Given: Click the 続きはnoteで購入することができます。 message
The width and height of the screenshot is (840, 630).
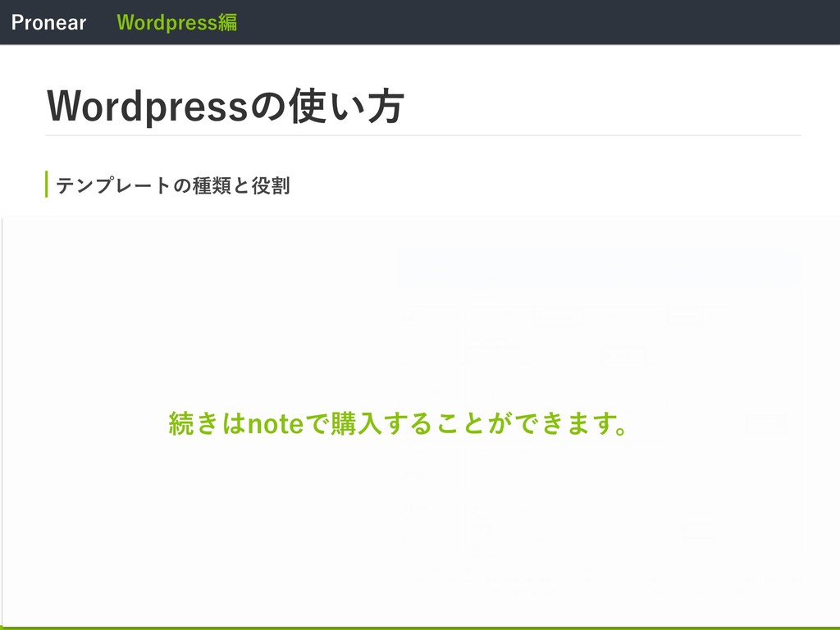Looking at the screenshot, I should click(x=398, y=423).
